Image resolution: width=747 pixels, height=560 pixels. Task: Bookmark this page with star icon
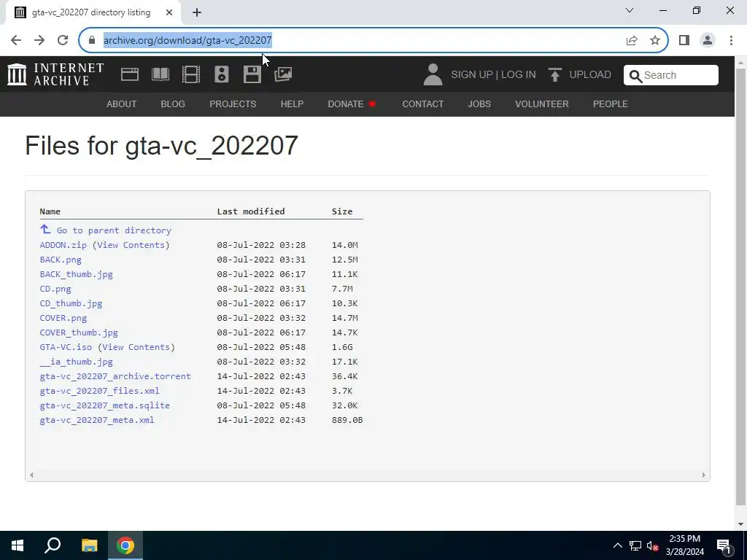(x=655, y=40)
